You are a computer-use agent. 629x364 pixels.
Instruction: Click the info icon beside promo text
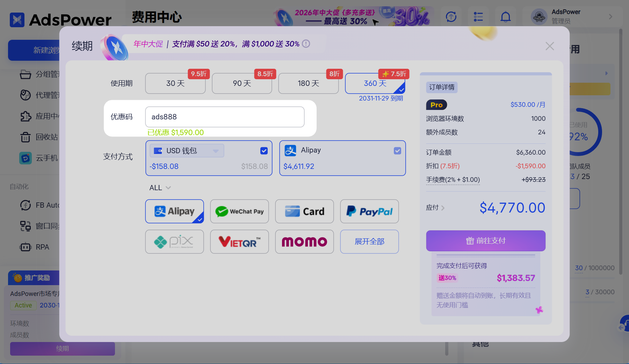point(306,44)
